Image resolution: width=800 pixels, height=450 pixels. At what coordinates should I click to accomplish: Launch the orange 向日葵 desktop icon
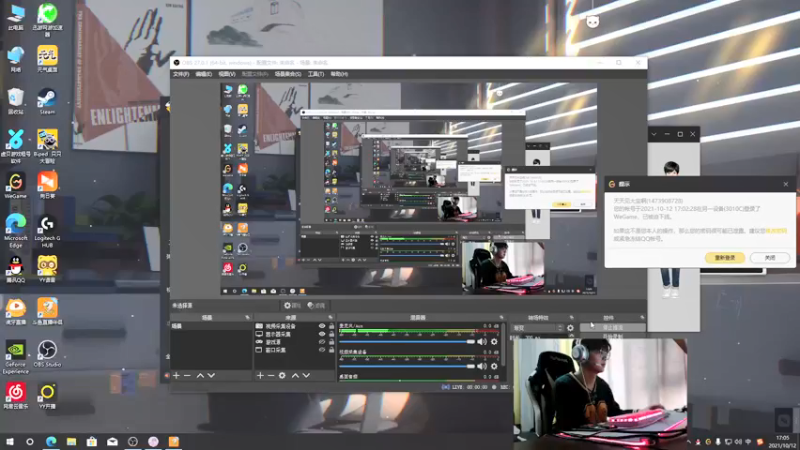point(47,186)
